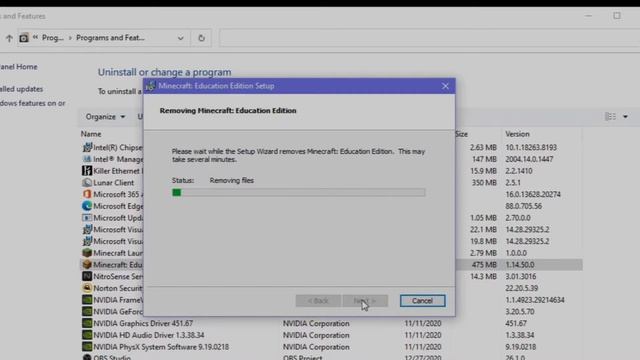Click version 10.1.18263.8193 cell
This screenshot has height=360, width=640.
click(x=531, y=147)
